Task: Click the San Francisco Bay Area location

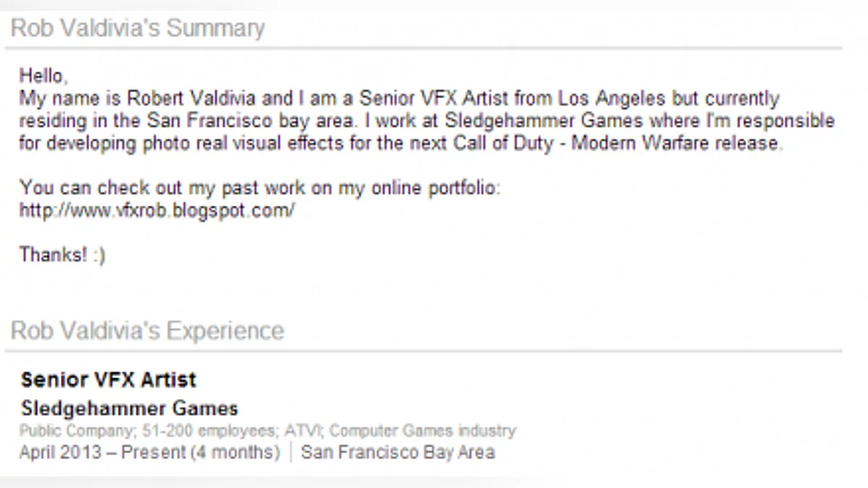Action: (398, 453)
